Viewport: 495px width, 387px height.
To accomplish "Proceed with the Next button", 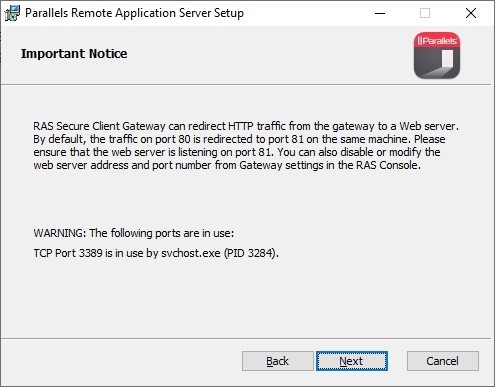I will point(352,361).
